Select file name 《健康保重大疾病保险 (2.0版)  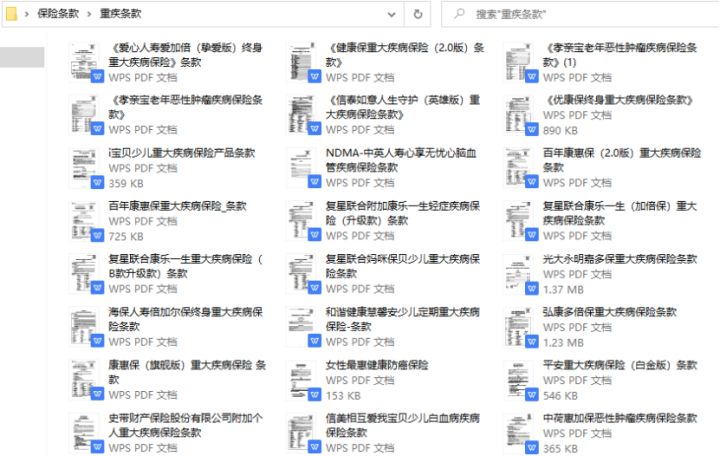405,55
